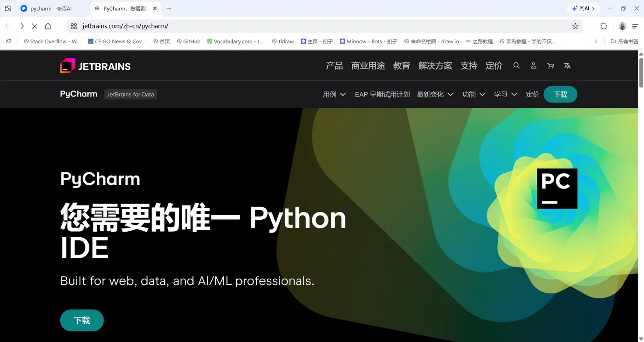Open the 支持 menu
Viewport: 644px width, 342px height.
[x=469, y=66]
